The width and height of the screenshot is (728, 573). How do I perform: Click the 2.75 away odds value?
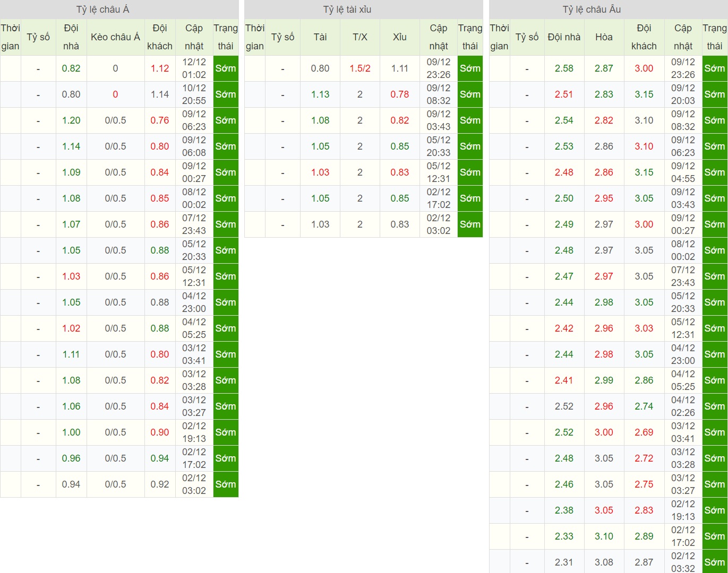pos(644,484)
